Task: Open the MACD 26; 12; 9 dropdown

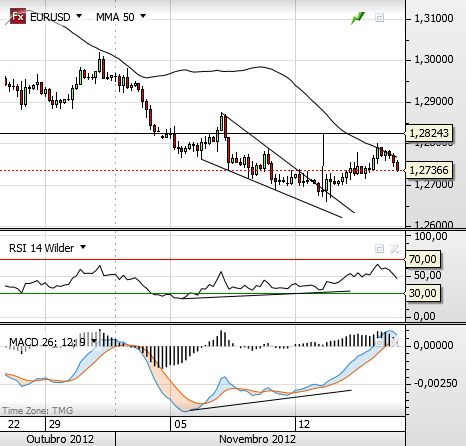Action: (94, 341)
